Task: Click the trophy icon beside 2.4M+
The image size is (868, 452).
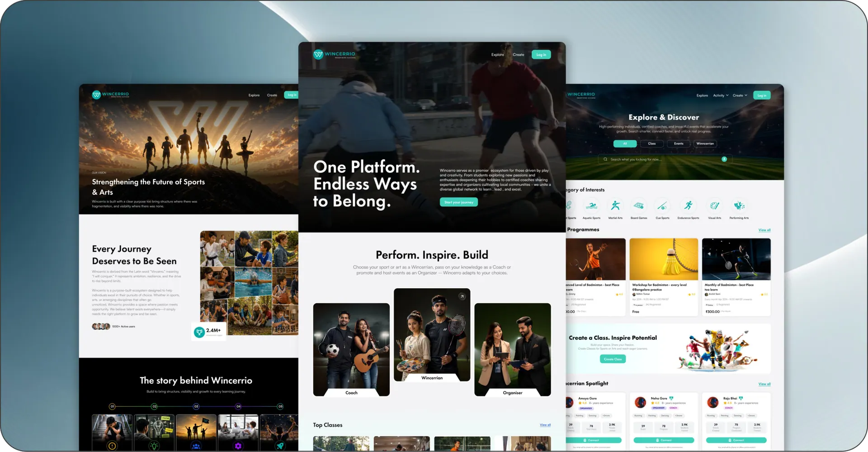Action: pos(199,332)
